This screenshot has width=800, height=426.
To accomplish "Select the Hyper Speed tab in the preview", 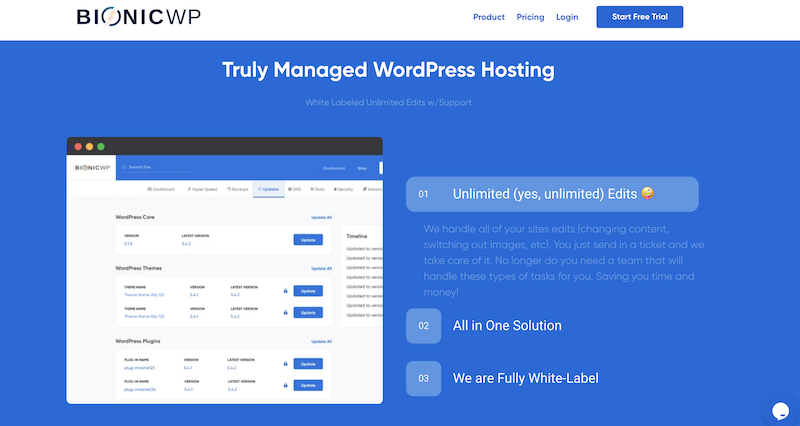I will point(202,189).
